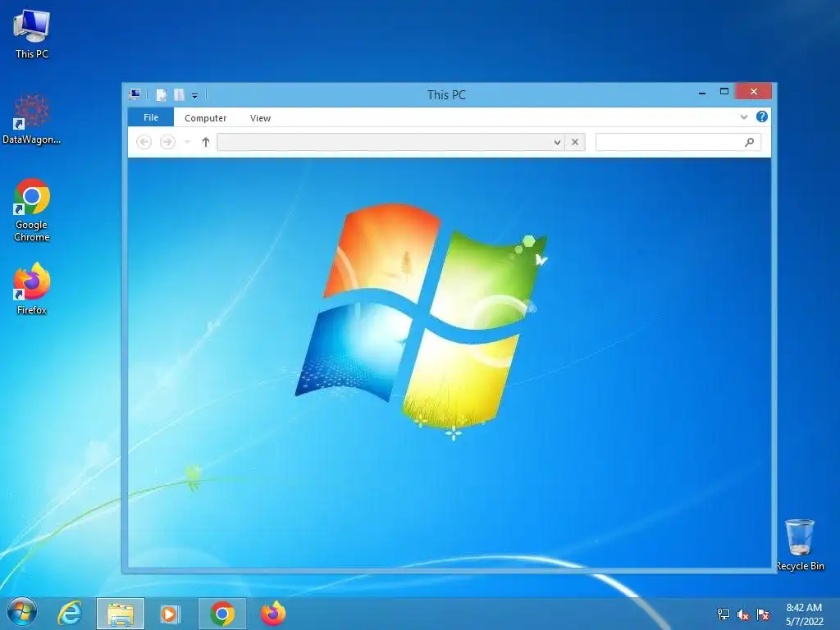Open Firefox from the taskbar
This screenshot has width=840, height=630.
(273, 614)
